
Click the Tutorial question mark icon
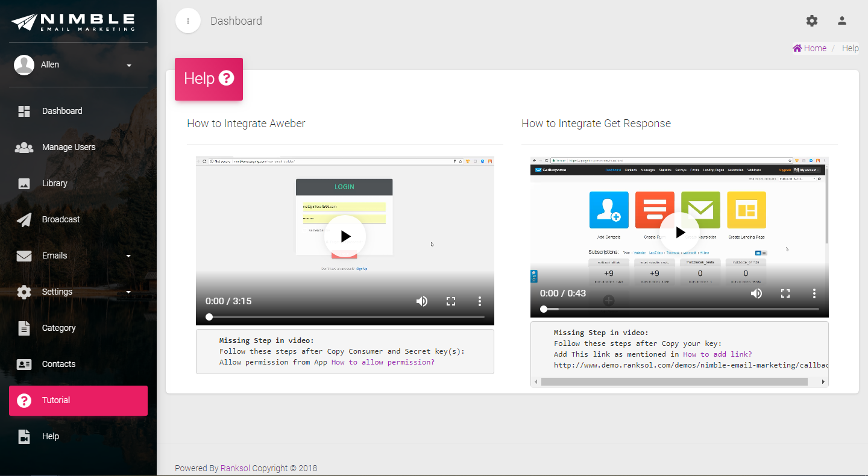(x=24, y=401)
